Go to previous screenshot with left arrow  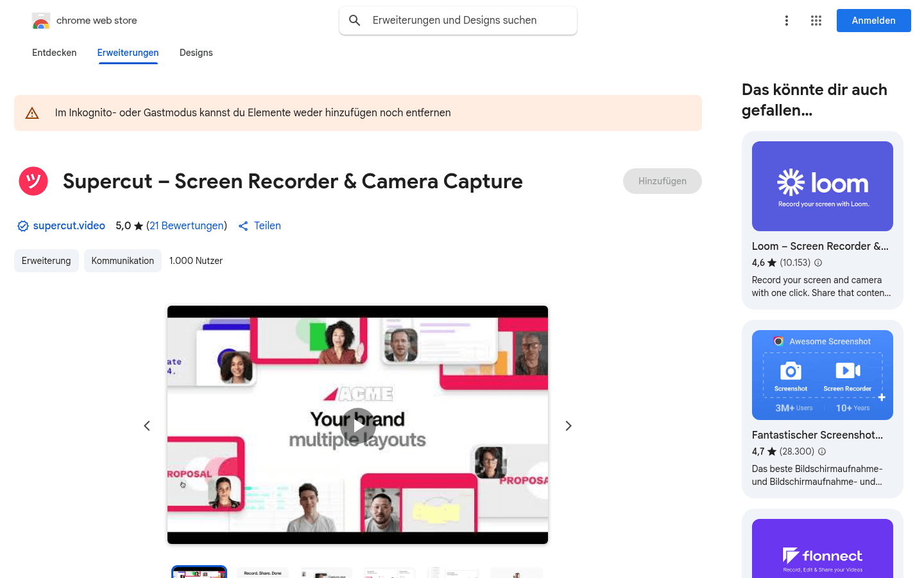[147, 426]
